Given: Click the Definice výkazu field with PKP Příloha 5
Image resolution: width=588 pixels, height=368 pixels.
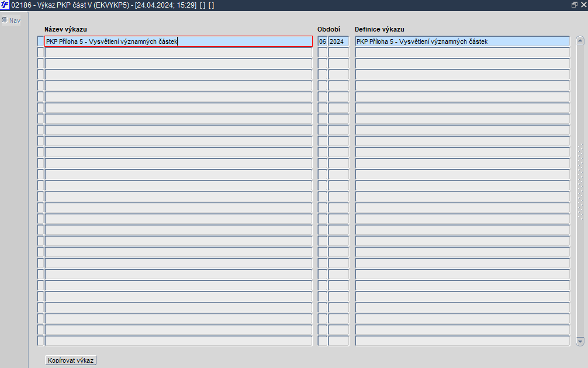Looking at the screenshot, I should (462, 41).
